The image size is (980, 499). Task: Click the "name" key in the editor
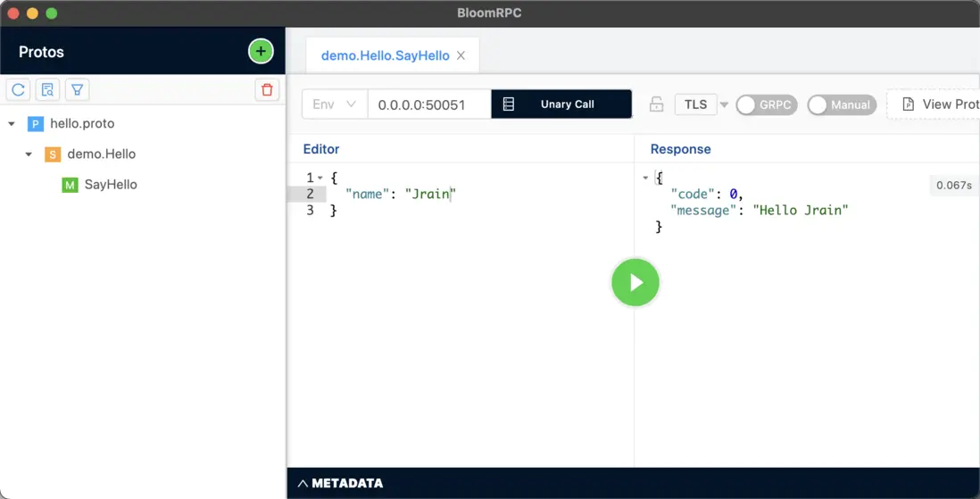[368, 195]
